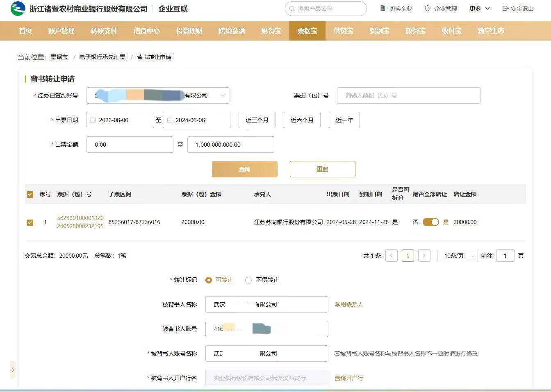The height and width of the screenshot is (392, 551).
Task: Open the 信贷中心 nav tab
Action: 146,31
